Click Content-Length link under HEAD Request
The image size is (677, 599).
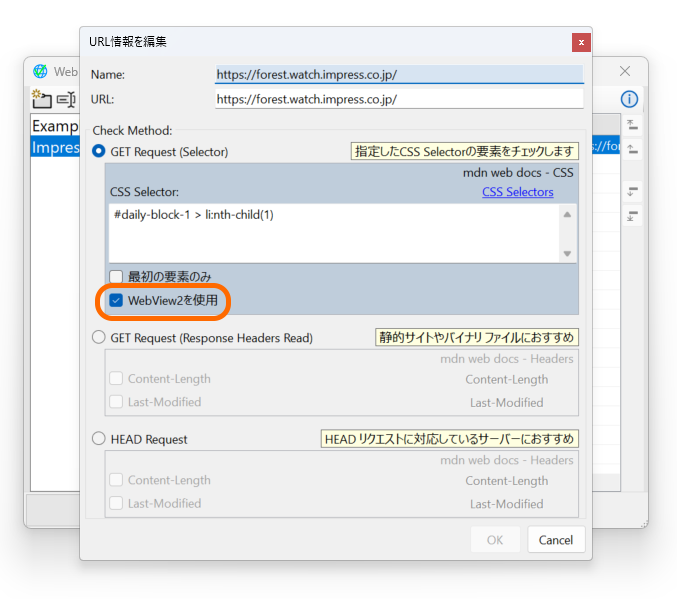507,481
